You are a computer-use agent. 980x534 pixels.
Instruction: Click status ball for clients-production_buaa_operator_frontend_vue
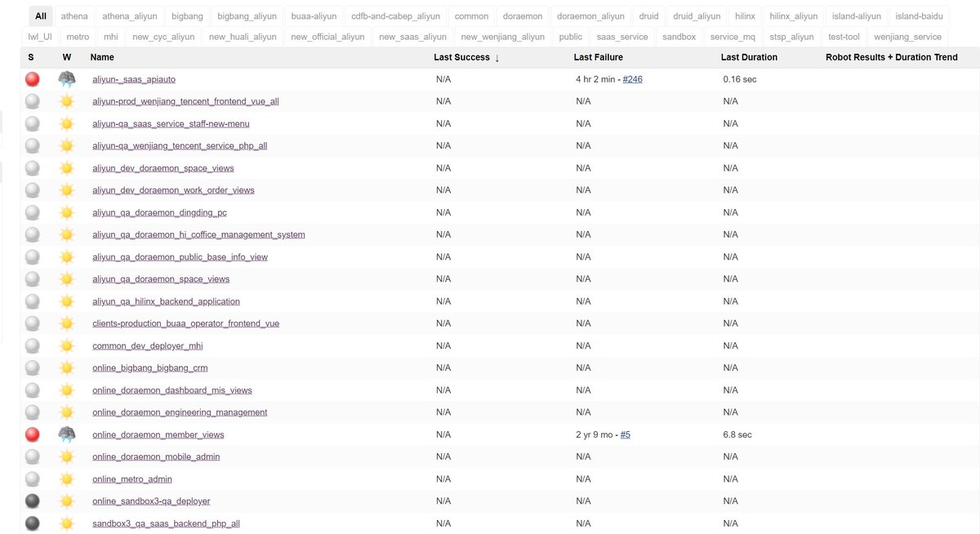(33, 323)
